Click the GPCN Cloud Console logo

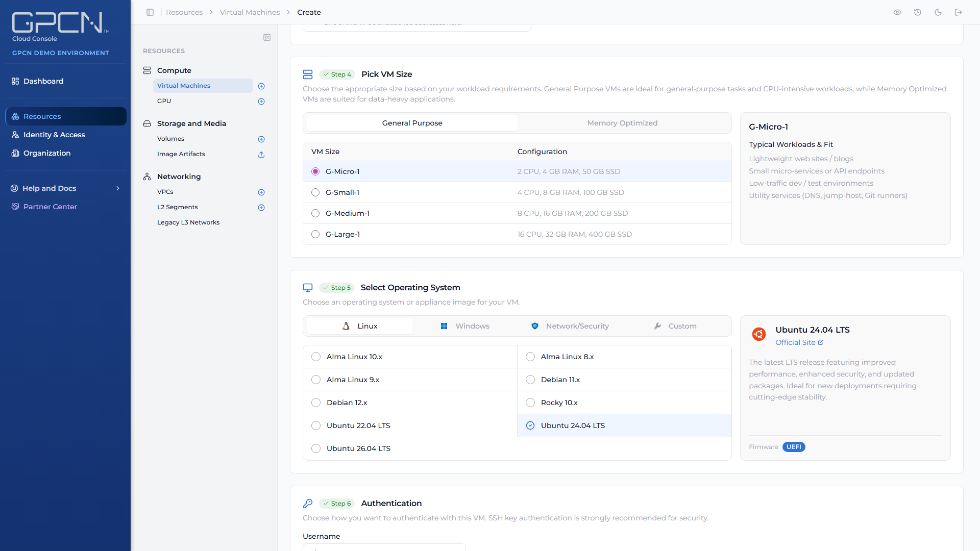tap(60, 27)
